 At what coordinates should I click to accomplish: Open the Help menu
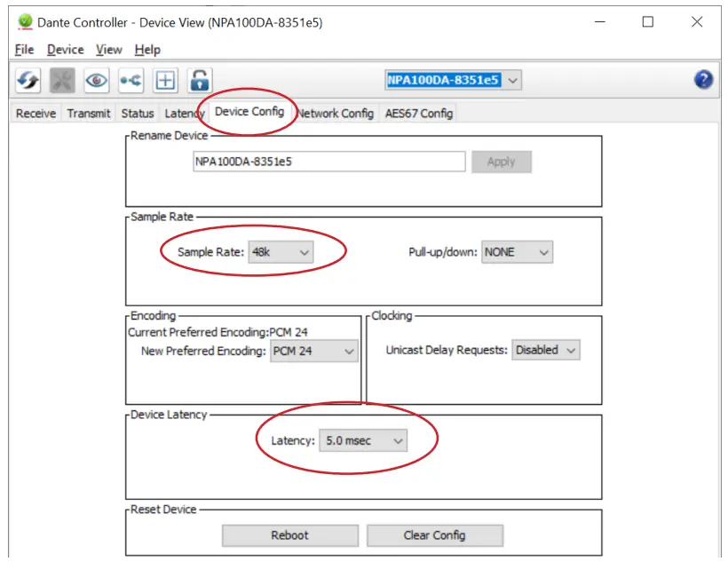[147, 50]
